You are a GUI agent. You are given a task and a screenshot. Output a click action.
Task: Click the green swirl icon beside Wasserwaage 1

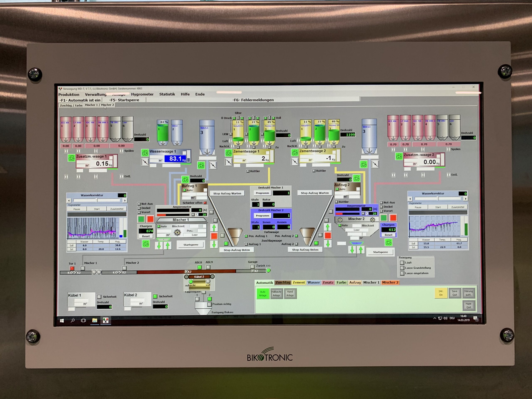tap(145, 153)
